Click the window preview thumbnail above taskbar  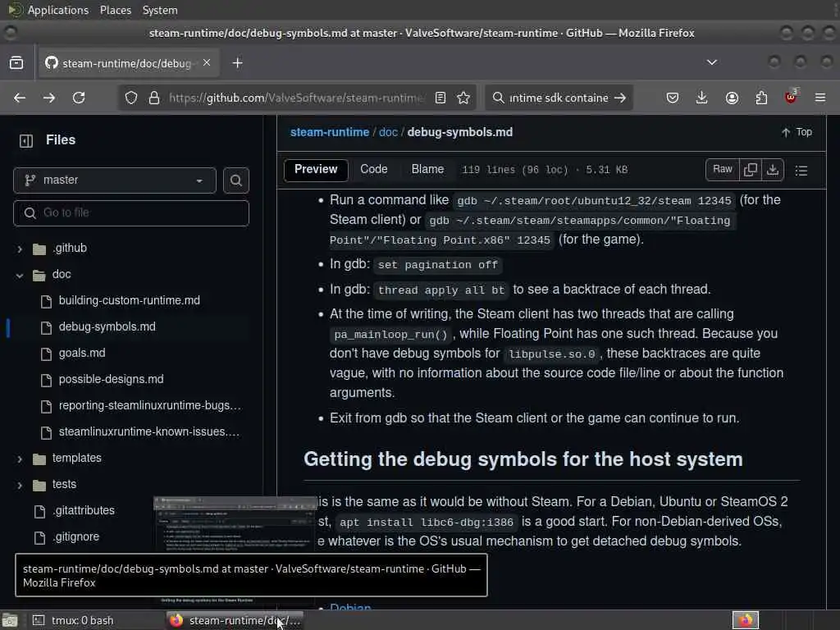[x=235, y=525]
